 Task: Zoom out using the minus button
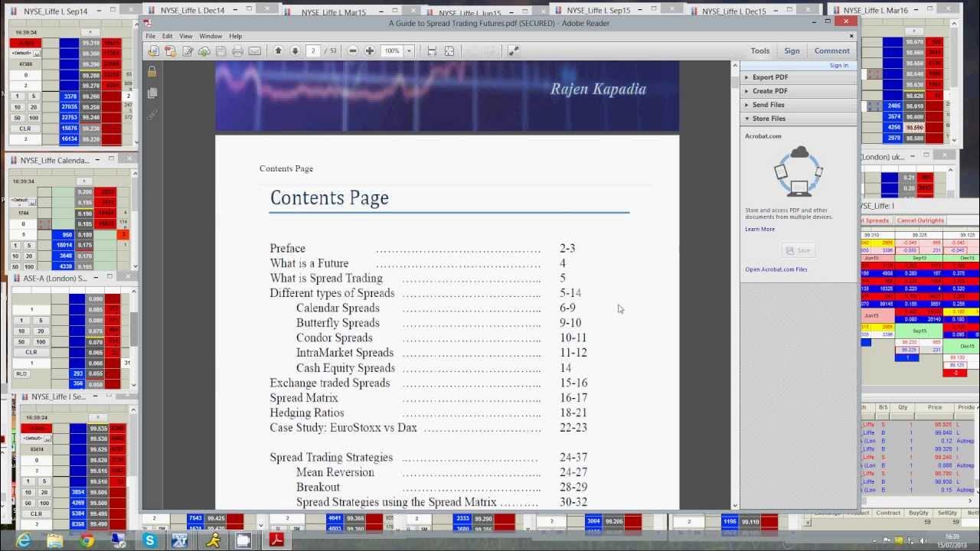353,51
